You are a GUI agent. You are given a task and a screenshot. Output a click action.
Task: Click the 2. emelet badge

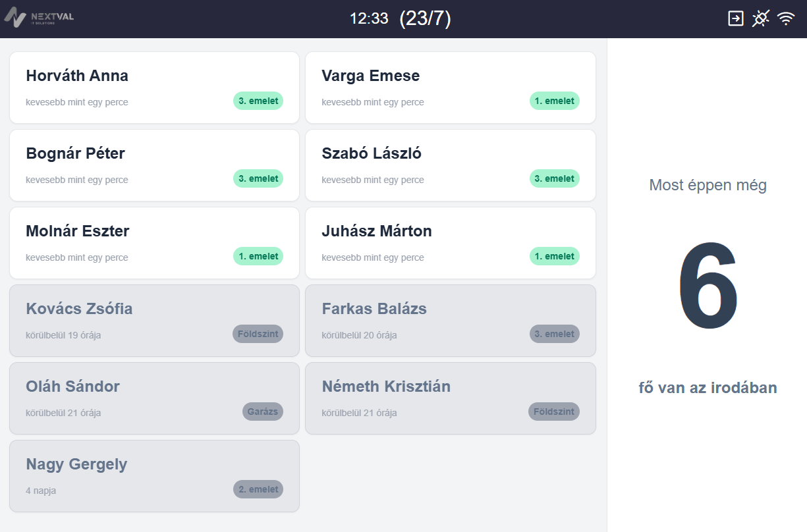click(258, 489)
